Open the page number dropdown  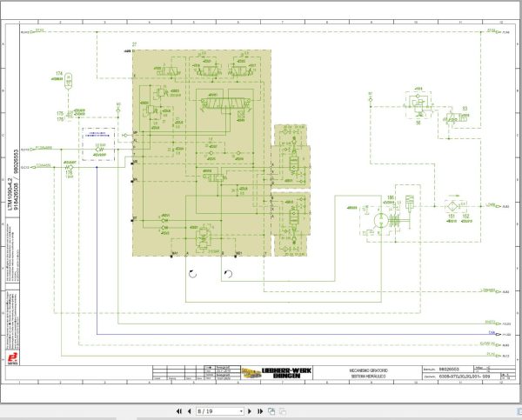(241, 411)
